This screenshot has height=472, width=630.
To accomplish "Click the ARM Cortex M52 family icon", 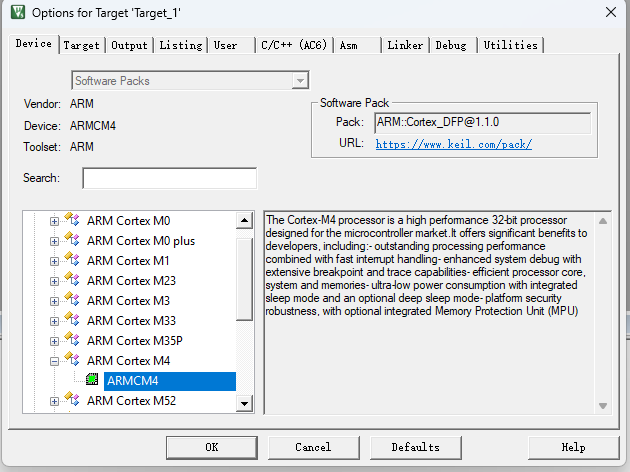I will [72, 400].
